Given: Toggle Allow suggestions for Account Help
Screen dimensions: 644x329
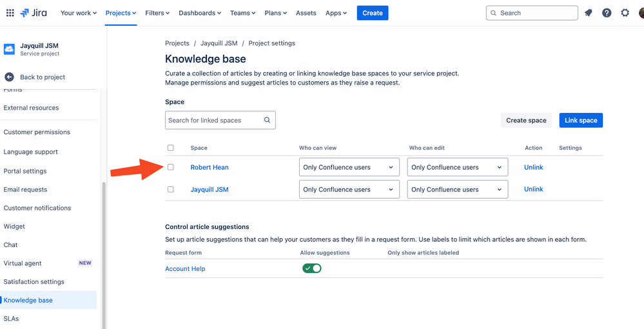Looking at the screenshot, I should click(x=312, y=268).
